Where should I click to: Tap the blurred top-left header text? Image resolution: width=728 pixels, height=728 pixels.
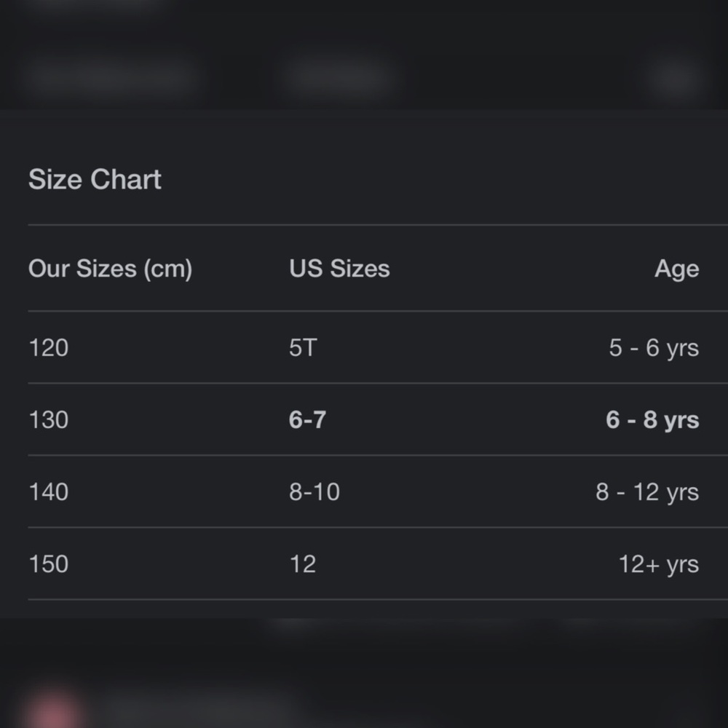[111, 76]
